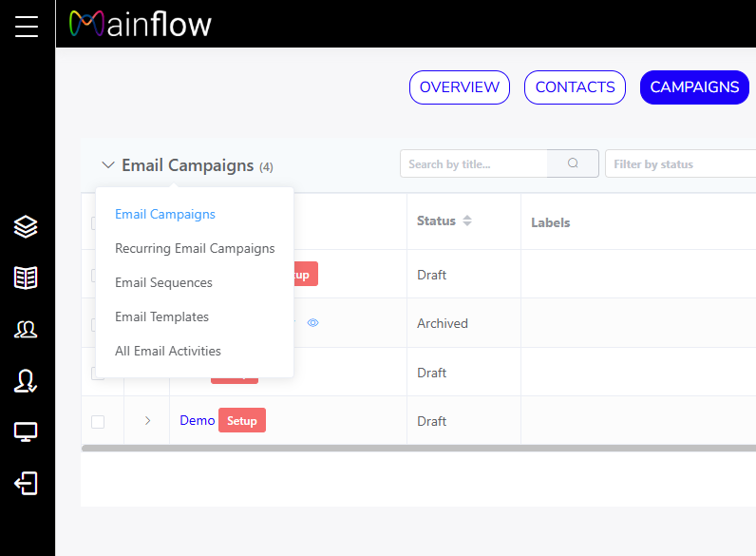Toggle sorting on the Status column
This screenshot has width=756, height=556.
coord(466,221)
